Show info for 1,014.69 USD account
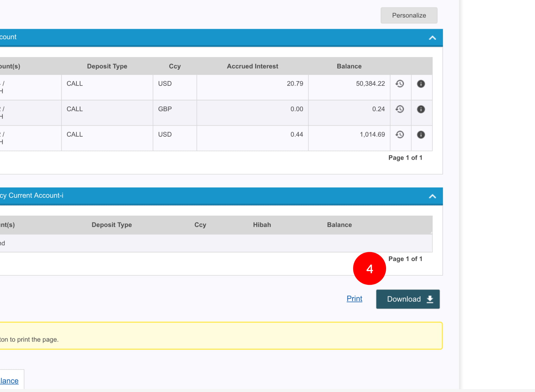This screenshot has height=392, width=535. pos(421,135)
